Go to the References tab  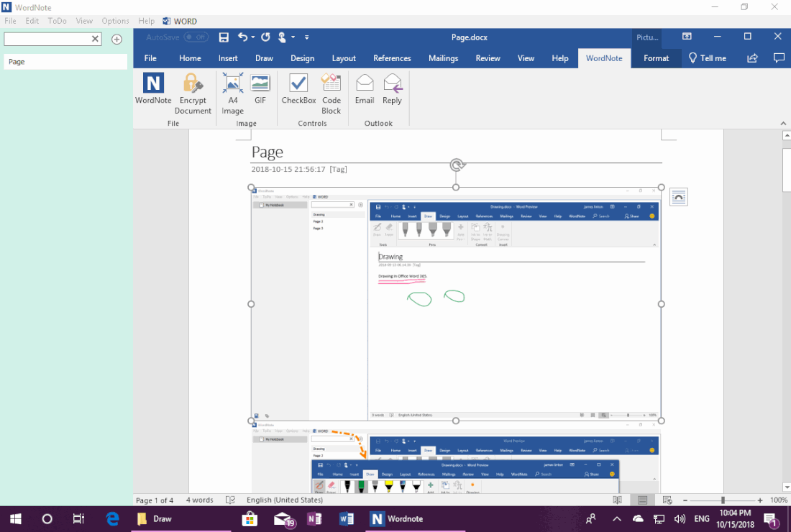coord(392,58)
